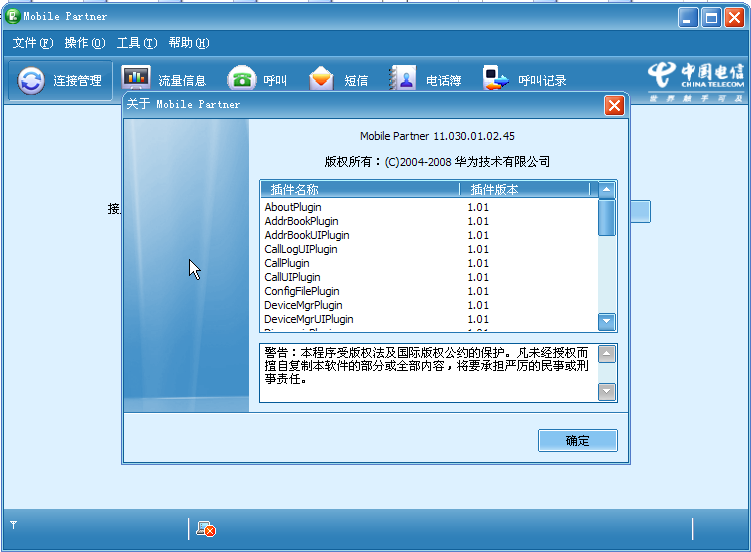Click warning text scroll down arrow
The image size is (751, 552).
click(607, 392)
